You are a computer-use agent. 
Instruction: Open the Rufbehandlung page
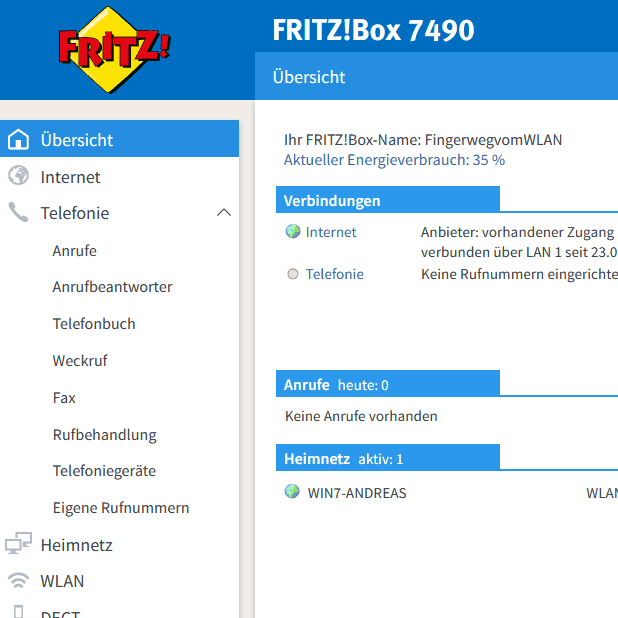pos(104,435)
